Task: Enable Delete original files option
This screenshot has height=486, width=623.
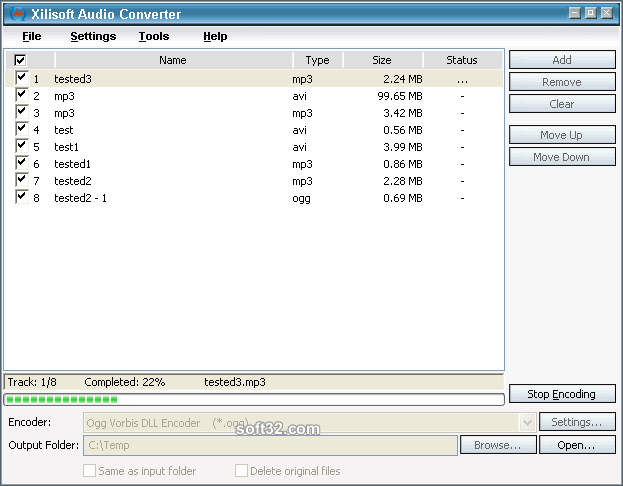Action: [241, 471]
